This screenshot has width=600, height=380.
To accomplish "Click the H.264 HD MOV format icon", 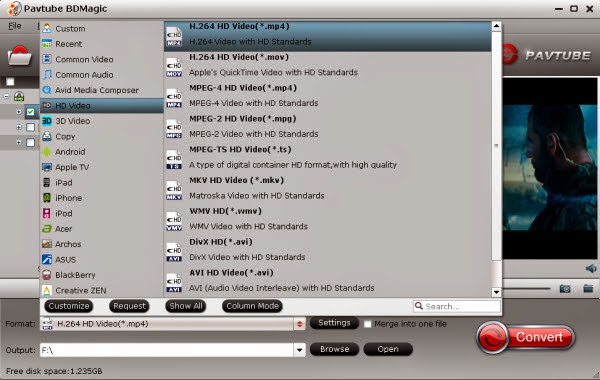I will (174, 67).
